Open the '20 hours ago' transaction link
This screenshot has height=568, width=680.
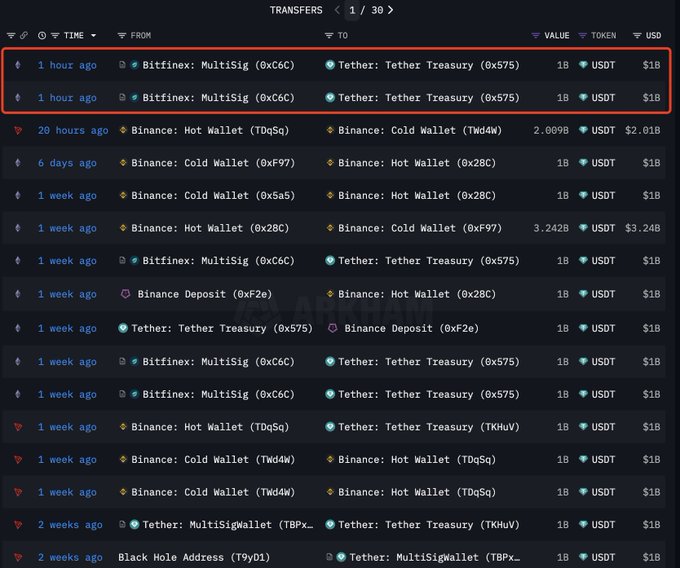[73, 131]
